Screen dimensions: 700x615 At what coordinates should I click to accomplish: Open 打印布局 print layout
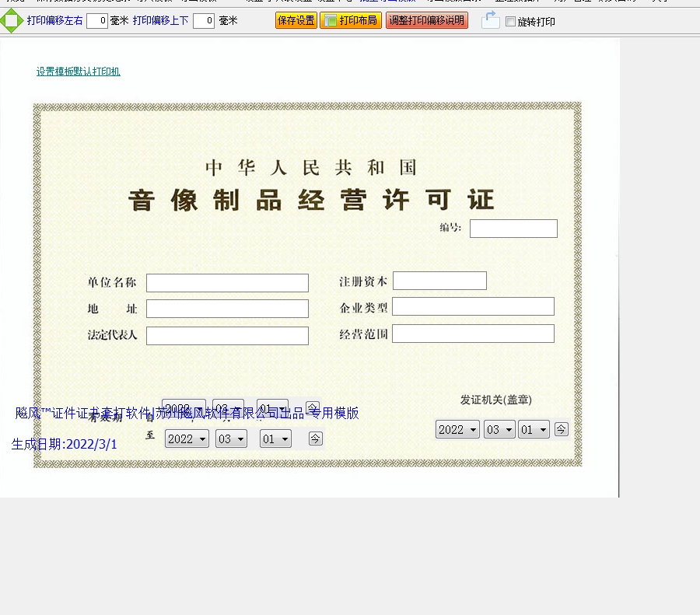click(x=350, y=21)
